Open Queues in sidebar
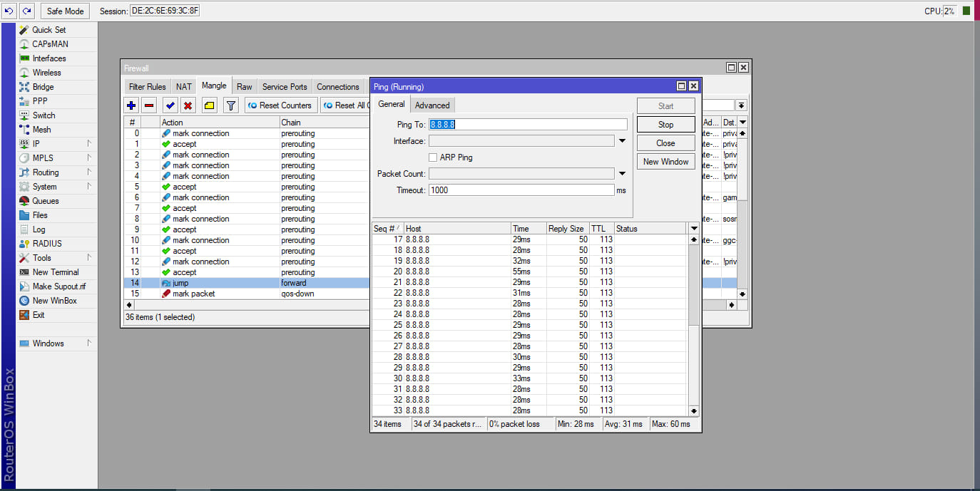The height and width of the screenshot is (491, 980). [45, 201]
